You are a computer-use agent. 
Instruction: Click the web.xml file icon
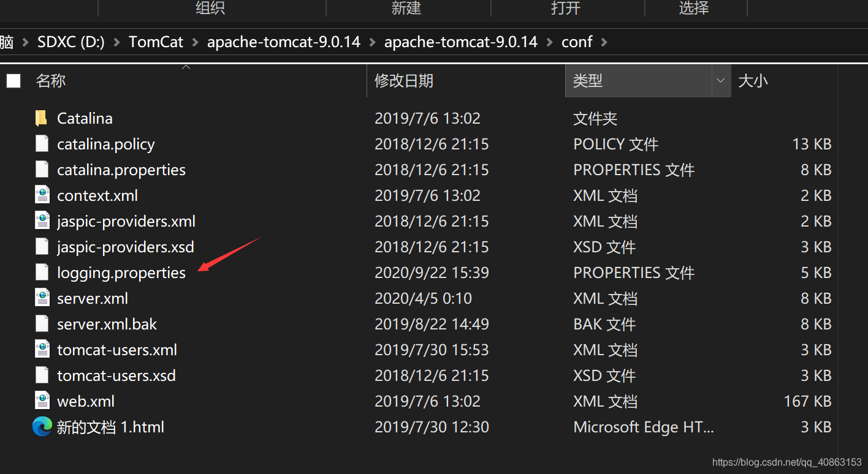point(42,401)
